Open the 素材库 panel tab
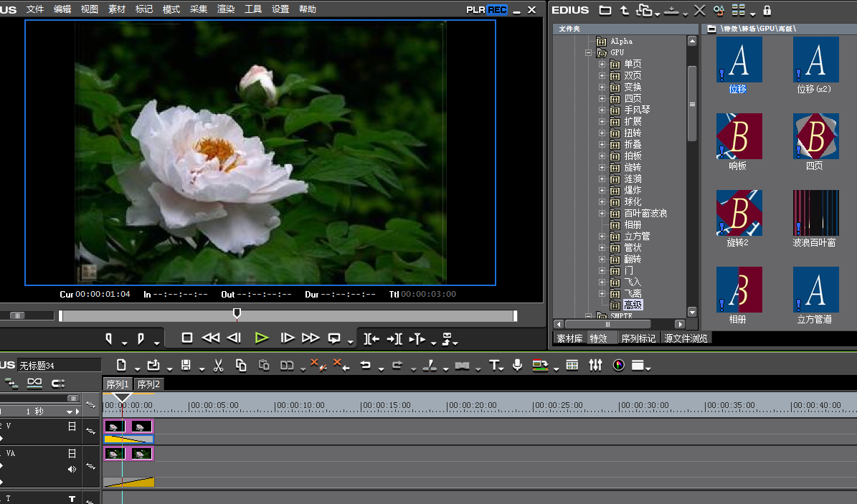Viewport: 857px width, 504px height. click(x=569, y=338)
